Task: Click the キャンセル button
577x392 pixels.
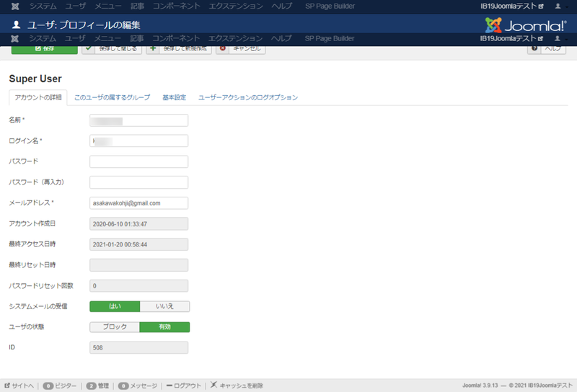Action: pos(241,49)
